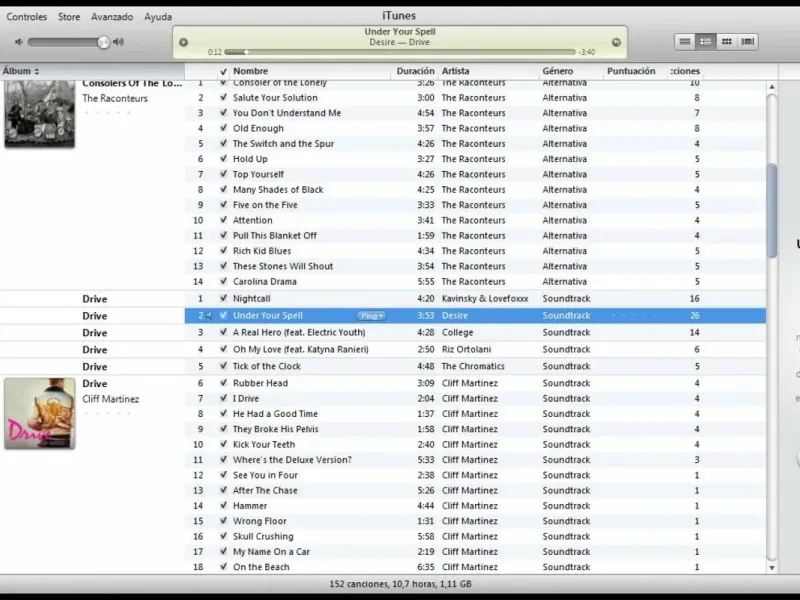Sort by the Puntuación column
The width and height of the screenshot is (800, 600).
(635, 71)
